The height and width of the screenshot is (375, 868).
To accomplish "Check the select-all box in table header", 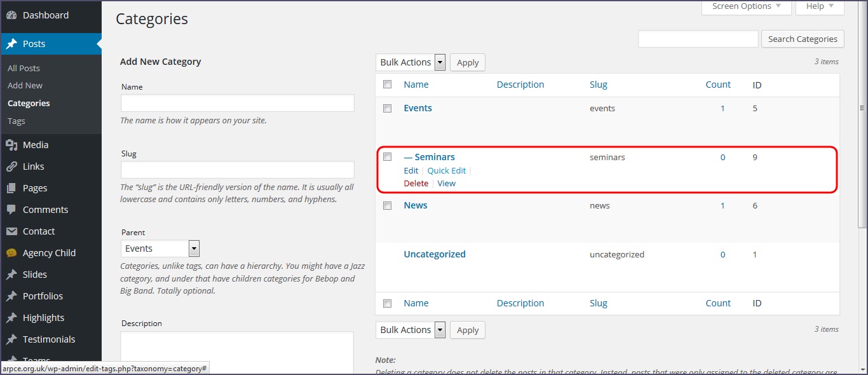I will coord(387,85).
